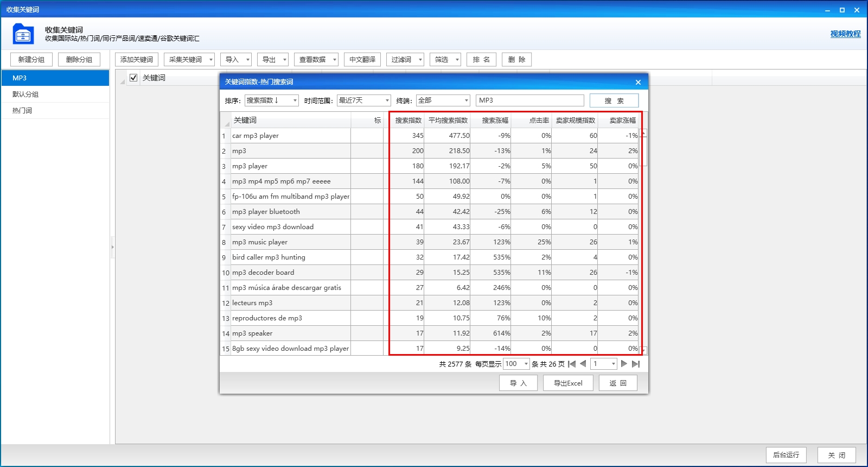Click the 添加关键词 button

pyautogui.click(x=137, y=60)
